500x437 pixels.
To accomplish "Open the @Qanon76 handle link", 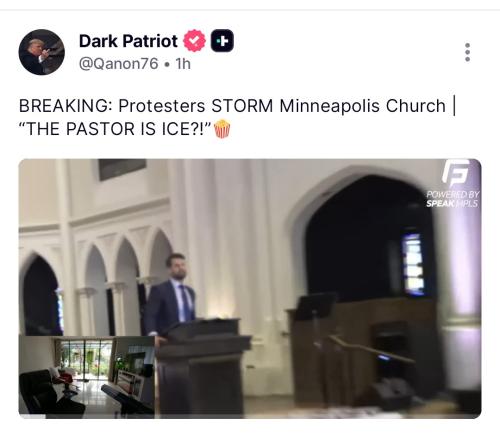I will point(119,63).
